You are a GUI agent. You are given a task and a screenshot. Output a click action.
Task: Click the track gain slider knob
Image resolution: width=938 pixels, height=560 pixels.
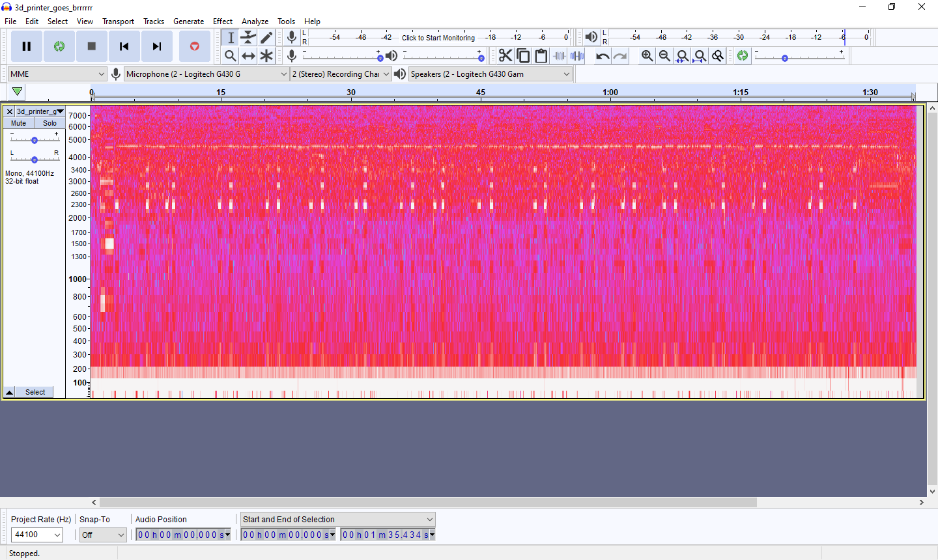point(35,140)
